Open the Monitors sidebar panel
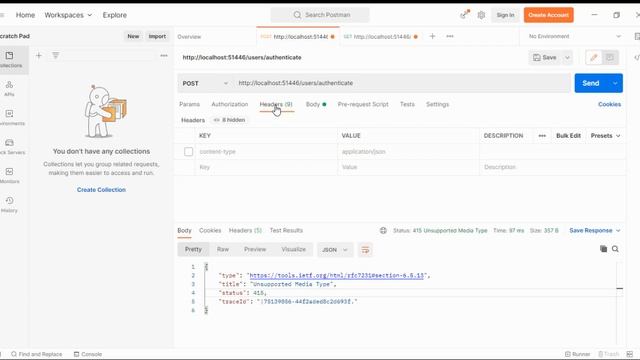640x360 pixels. [10, 176]
